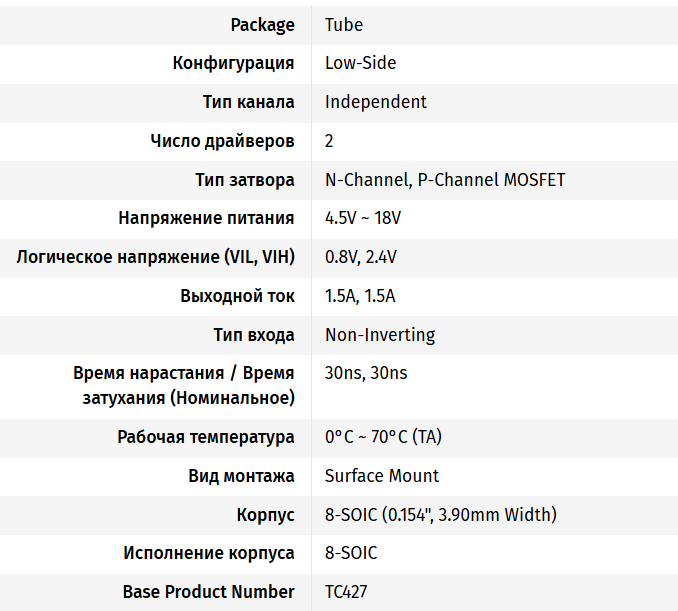Viewport: 678px width, 611px height.
Task: Click the "Low-Side" configuration value
Action: pyautogui.click(x=360, y=63)
